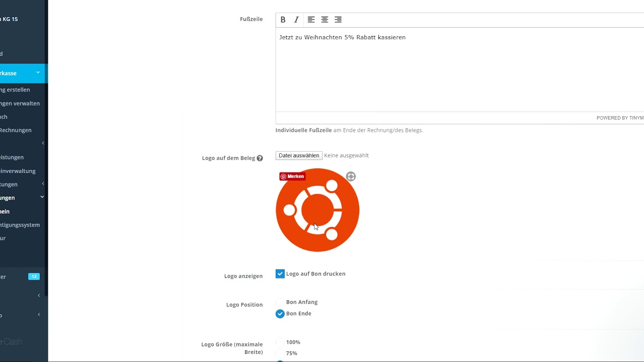Collapse the highlighted kasse sidebar section chevron

(38, 73)
